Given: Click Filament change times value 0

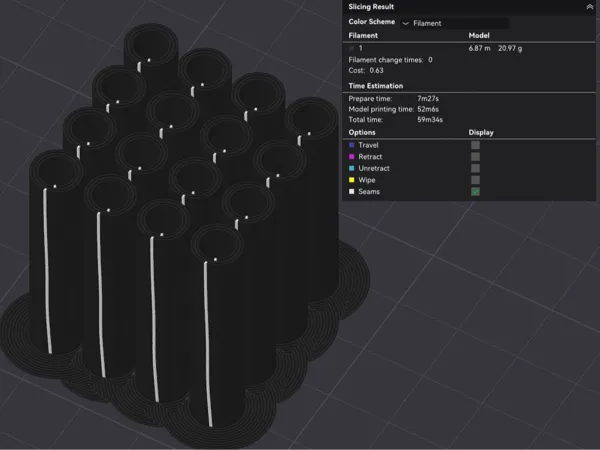Looking at the screenshot, I should [x=430, y=60].
